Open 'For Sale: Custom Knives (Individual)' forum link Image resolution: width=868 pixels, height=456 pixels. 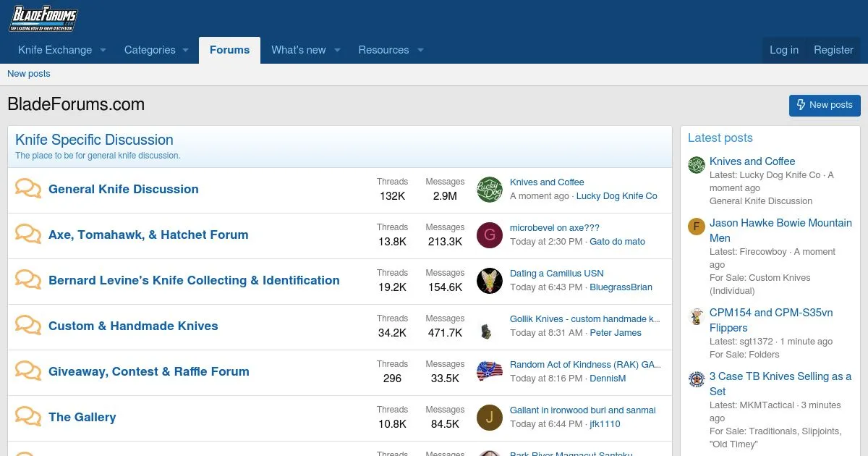[x=760, y=284]
